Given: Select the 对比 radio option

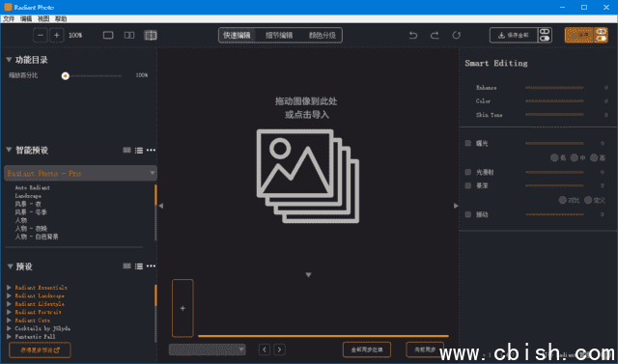Looking at the screenshot, I should coord(562,200).
